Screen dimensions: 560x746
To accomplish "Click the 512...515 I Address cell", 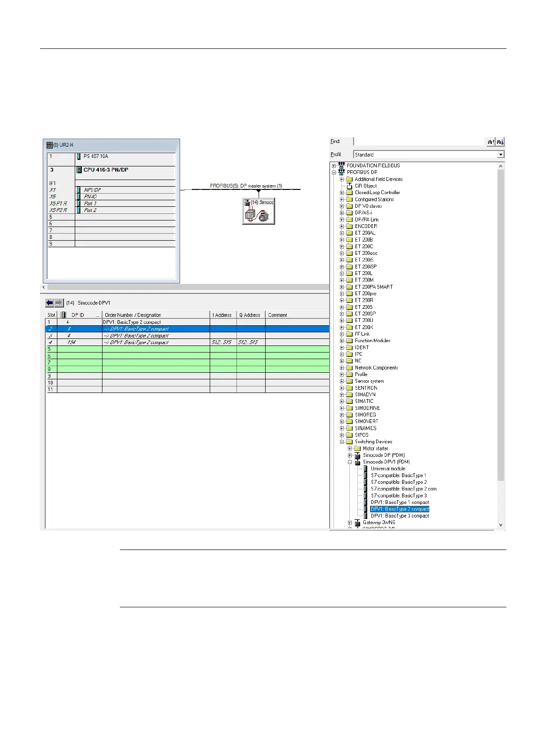I will point(223,342).
